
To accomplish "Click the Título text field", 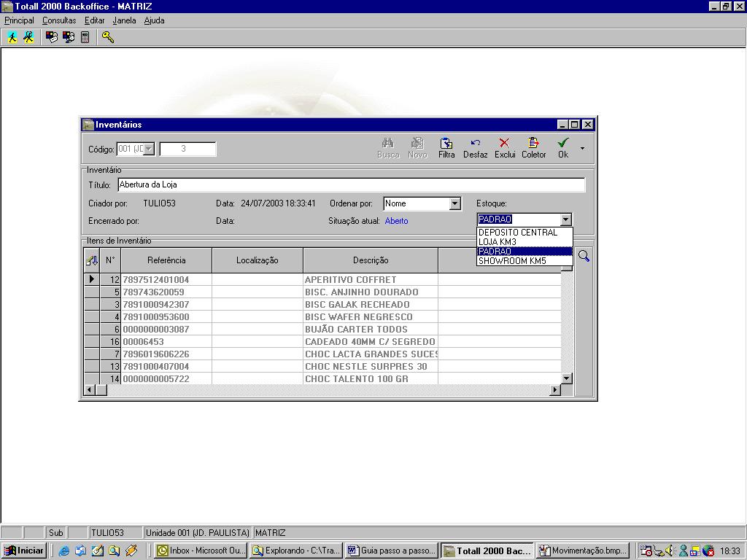I will click(351, 185).
